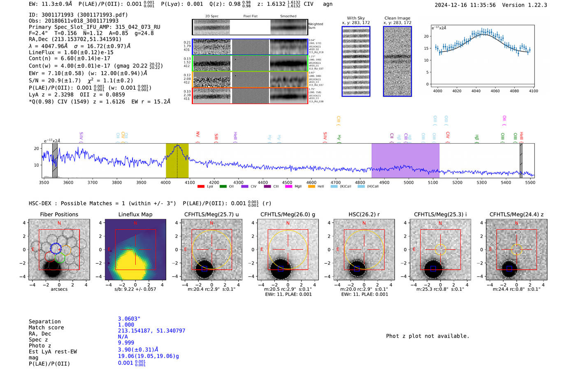Click the Obs: 20180611v018_3001171993 line

point(74,21)
